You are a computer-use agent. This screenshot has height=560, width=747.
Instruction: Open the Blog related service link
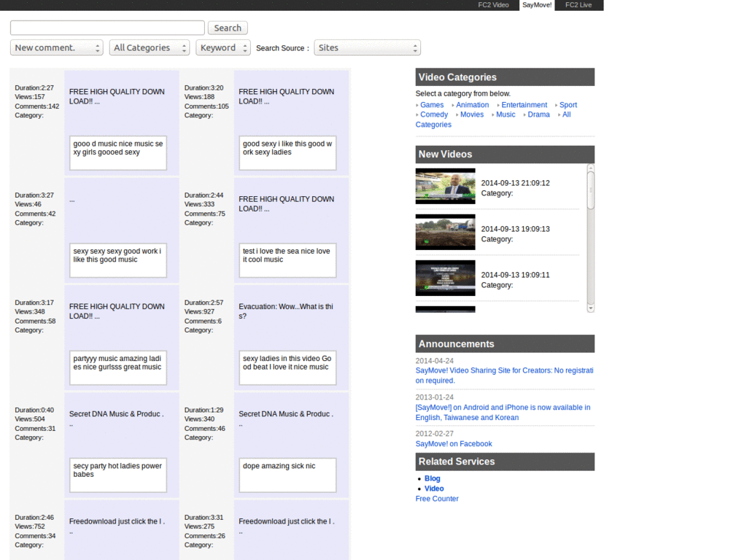point(433,478)
